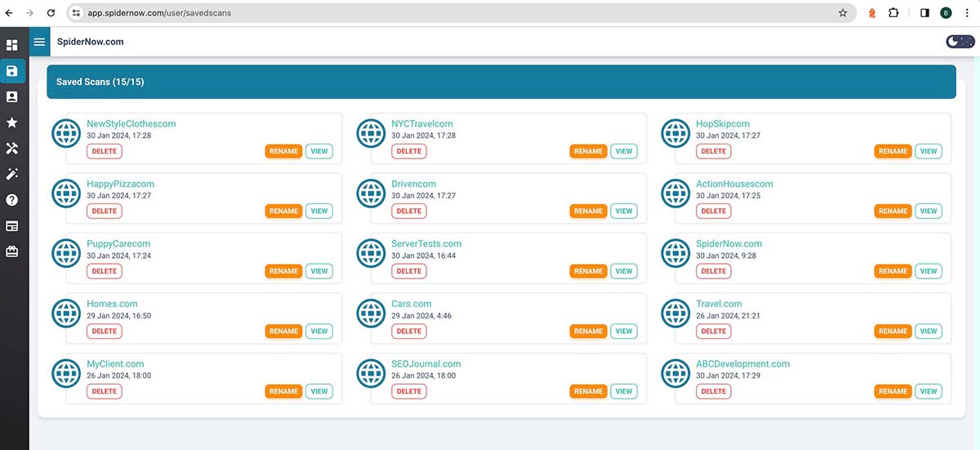Click the globe icon for MyClient.com
The height and width of the screenshot is (450, 980).
[x=66, y=373]
